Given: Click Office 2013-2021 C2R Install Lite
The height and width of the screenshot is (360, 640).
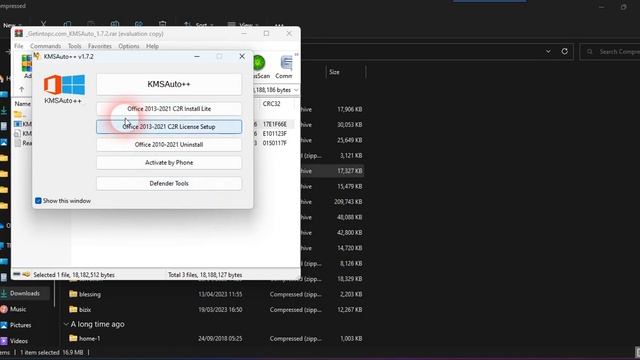Looking at the screenshot, I should point(169,109).
